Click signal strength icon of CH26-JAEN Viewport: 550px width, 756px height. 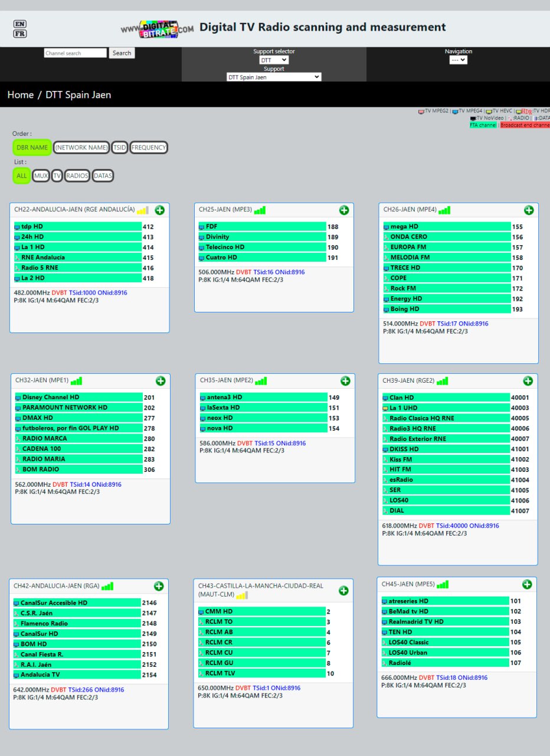pyautogui.click(x=444, y=210)
